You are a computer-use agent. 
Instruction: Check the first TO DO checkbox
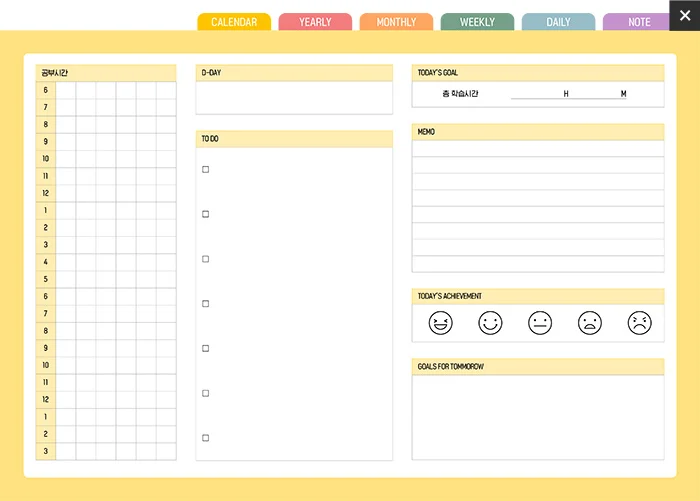(206, 169)
